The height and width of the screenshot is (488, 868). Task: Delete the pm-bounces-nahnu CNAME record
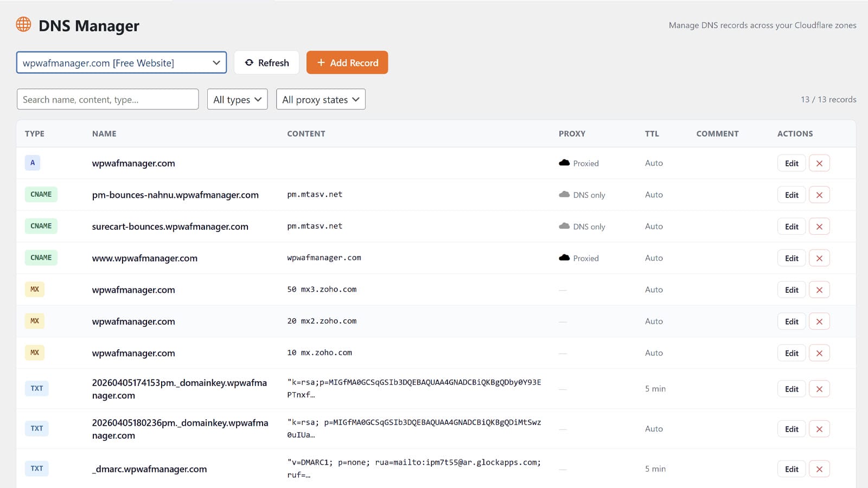(819, 195)
